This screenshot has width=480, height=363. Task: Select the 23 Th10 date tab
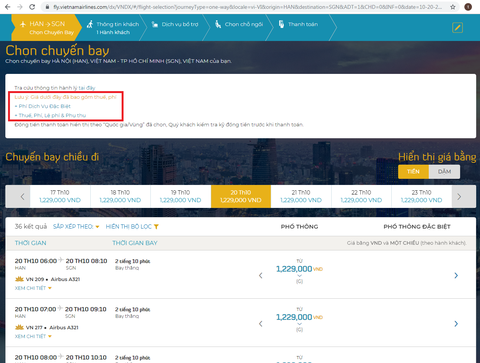[x=422, y=197]
